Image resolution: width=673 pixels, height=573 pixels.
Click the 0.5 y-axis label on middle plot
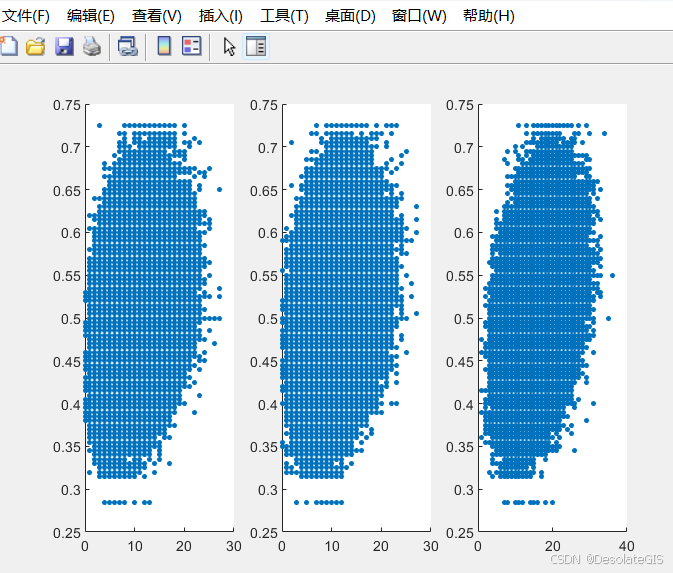click(268, 319)
